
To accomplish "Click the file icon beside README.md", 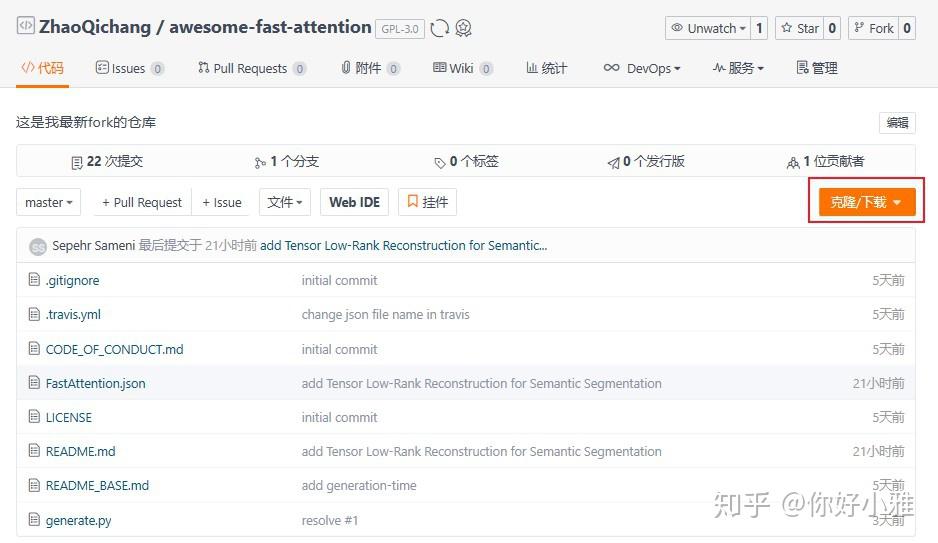I will 34,451.
